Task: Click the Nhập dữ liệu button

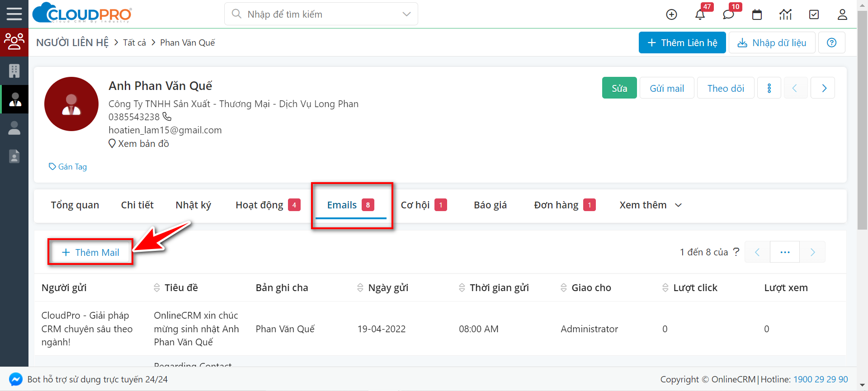Action: (x=772, y=42)
